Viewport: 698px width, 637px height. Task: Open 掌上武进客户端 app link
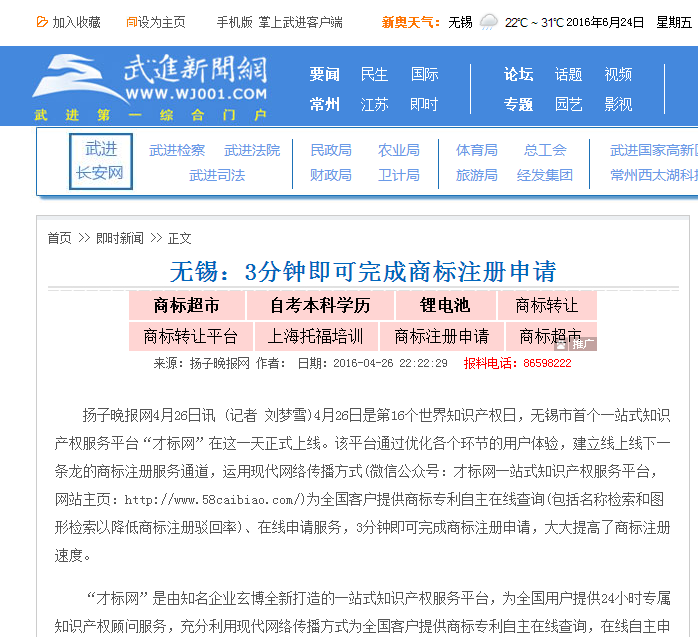(301, 22)
